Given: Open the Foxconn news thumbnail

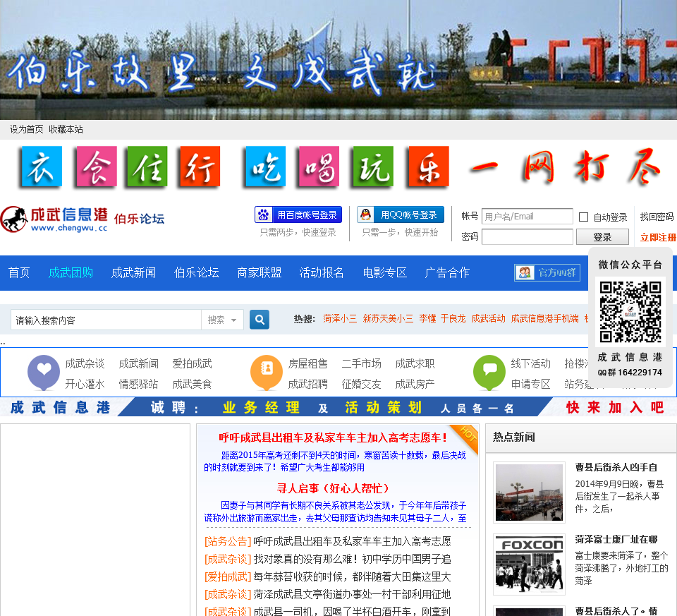Looking at the screenshot, I should point(529,564).
